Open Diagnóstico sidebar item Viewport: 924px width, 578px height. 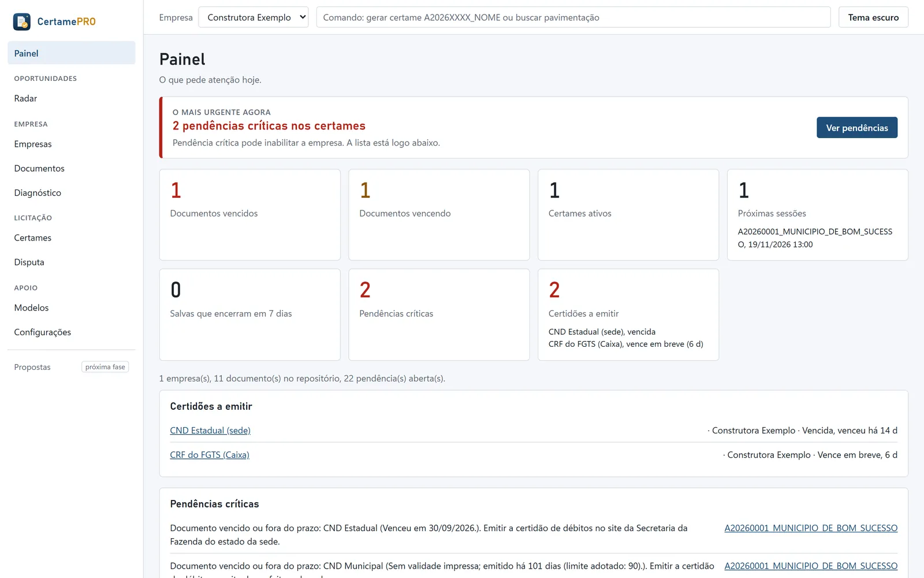pyautogui.click(x=72, y=192)
